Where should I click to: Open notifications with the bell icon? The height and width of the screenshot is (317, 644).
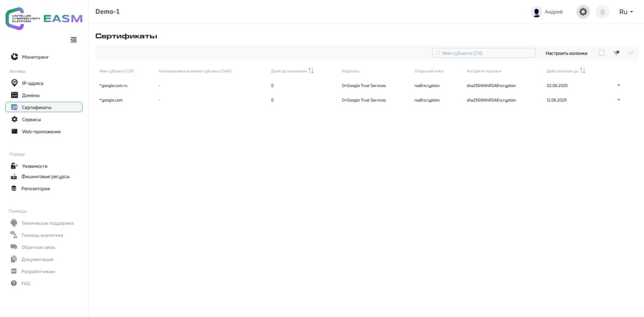pyautogui.click(x=602, y=12)
